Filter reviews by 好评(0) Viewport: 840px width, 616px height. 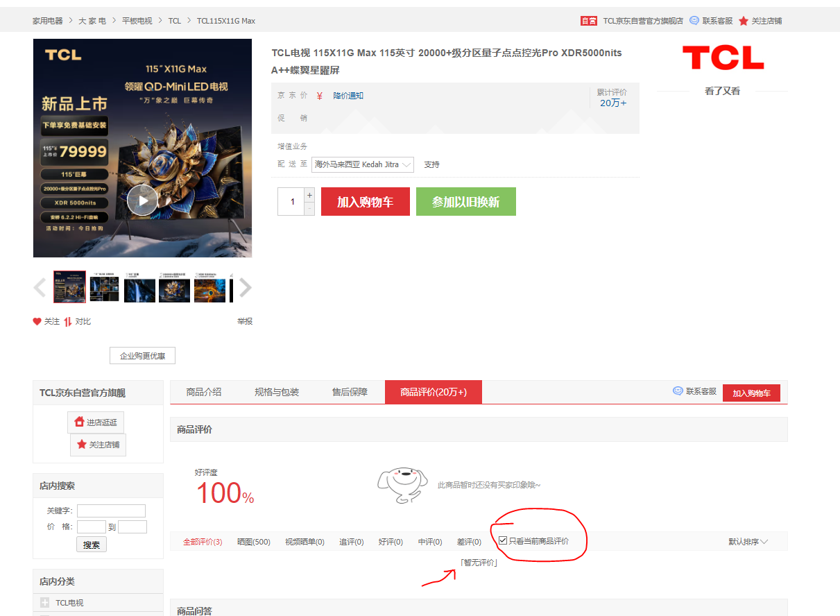pos(391,542)
